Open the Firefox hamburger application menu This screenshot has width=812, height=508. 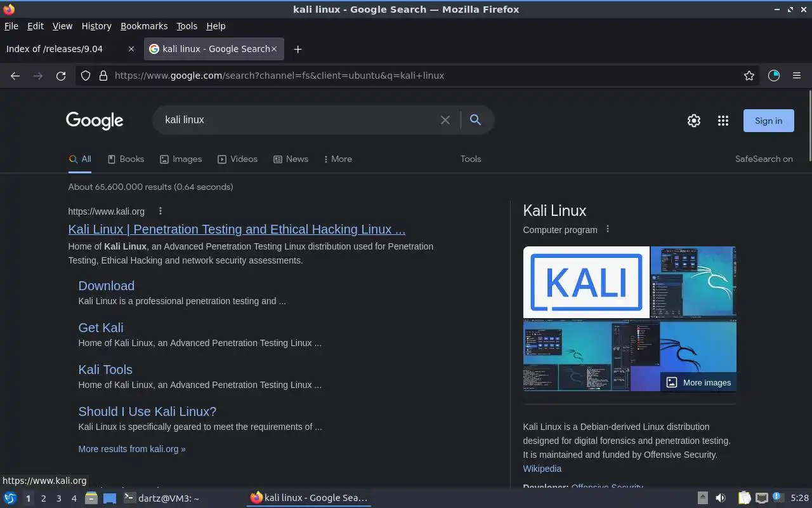coord(797,76)
